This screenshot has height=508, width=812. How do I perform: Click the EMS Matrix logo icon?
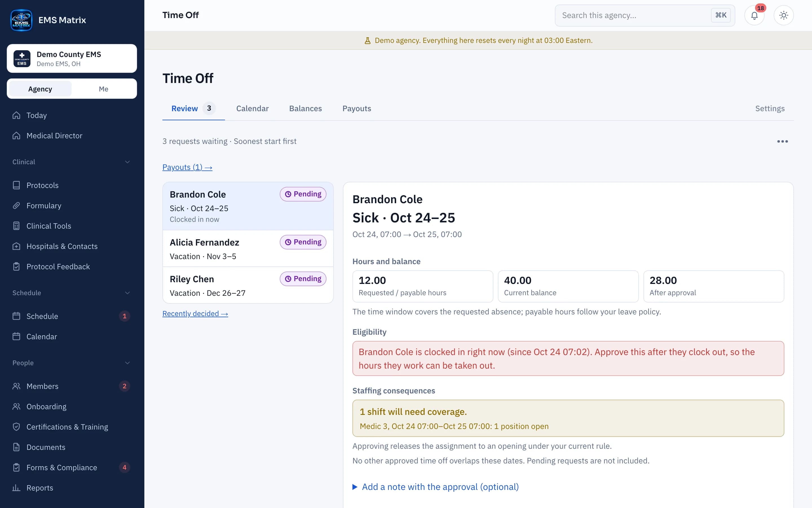[x=21, y=20]
